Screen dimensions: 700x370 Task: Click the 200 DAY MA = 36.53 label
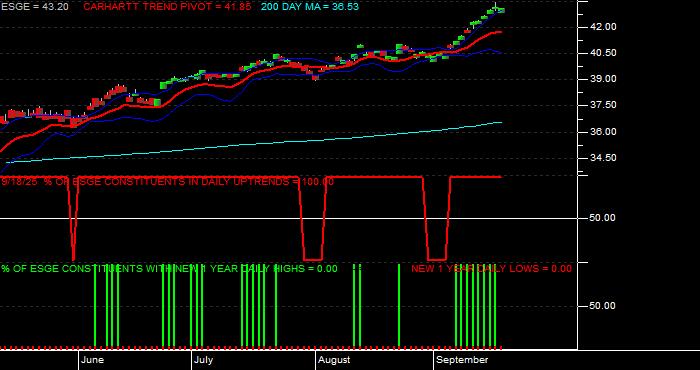[309, 7]
